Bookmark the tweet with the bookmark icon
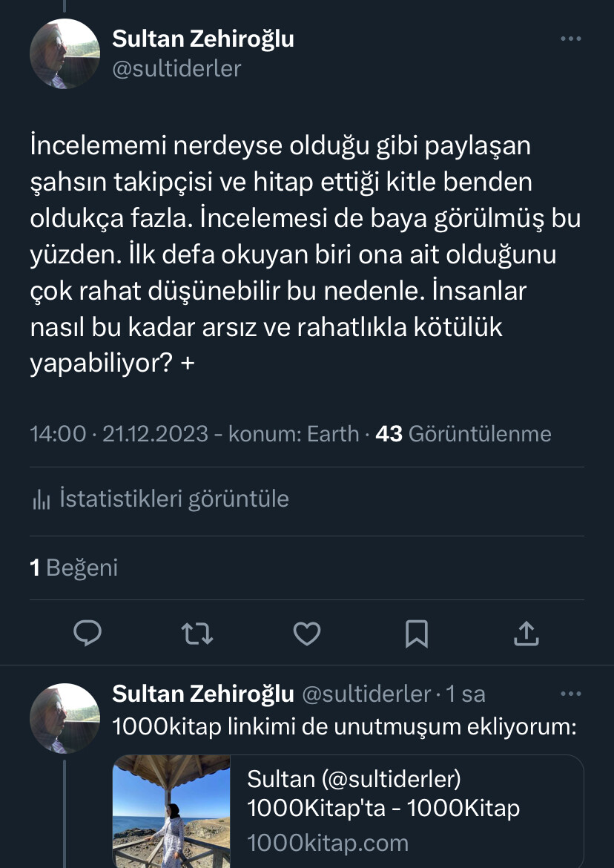 [x=416, y=633]
